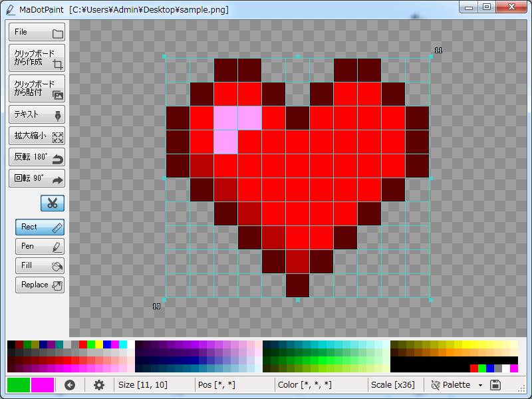
Task: Click the bottom tip pixel of the heart
Action: pyautogui.click(x=297, y=286)
